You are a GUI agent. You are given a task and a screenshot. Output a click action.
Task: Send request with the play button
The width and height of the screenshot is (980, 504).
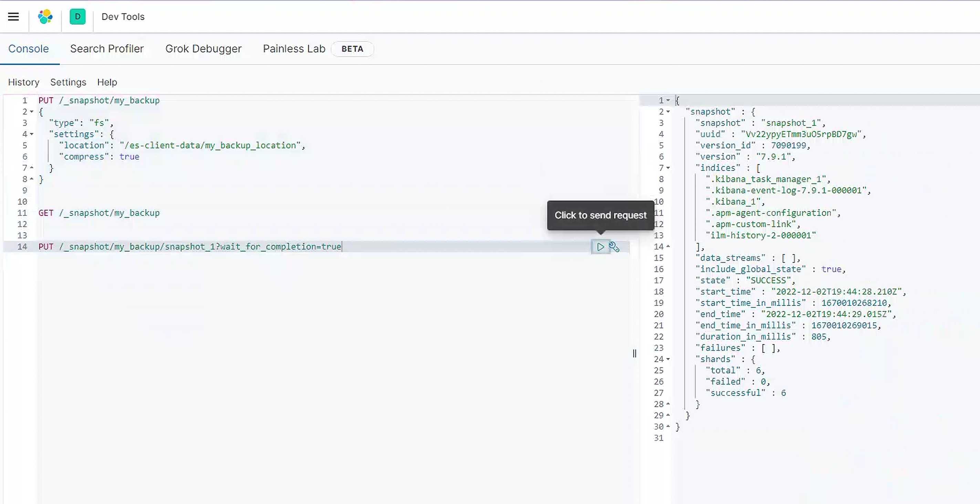pos(600,247)
